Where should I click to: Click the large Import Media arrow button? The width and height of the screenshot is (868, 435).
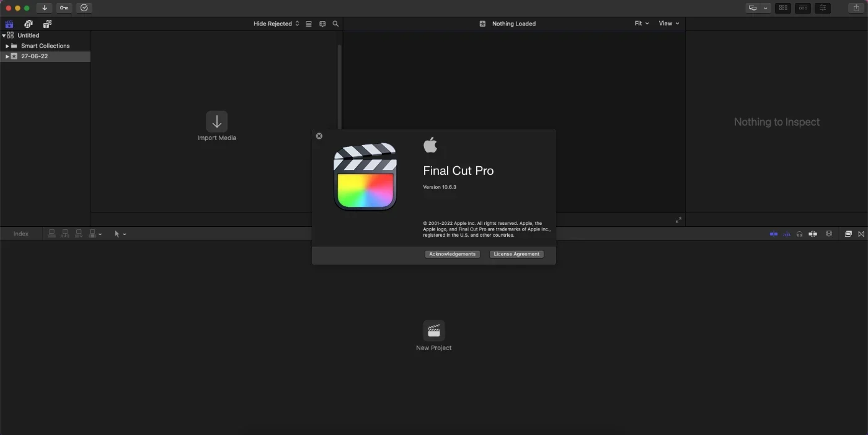216,121
